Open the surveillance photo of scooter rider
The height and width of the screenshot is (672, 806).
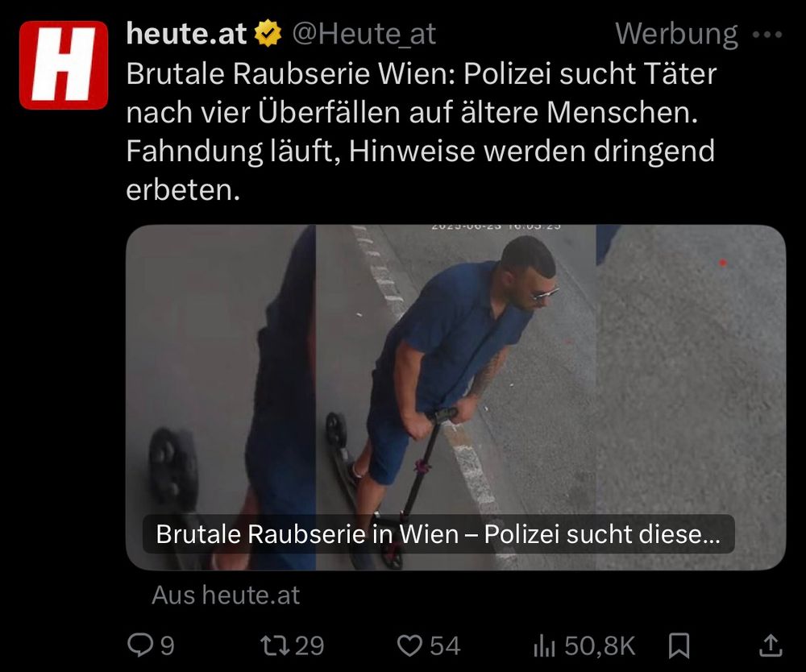pyautogui.click(x=456, y=397)
